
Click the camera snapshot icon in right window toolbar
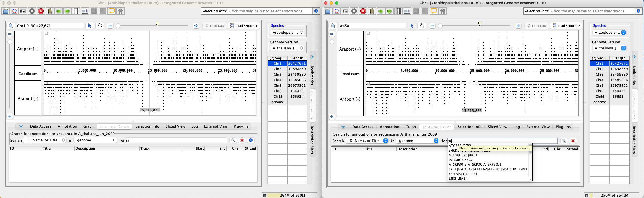pyautogui.click(x=345, y=11)
